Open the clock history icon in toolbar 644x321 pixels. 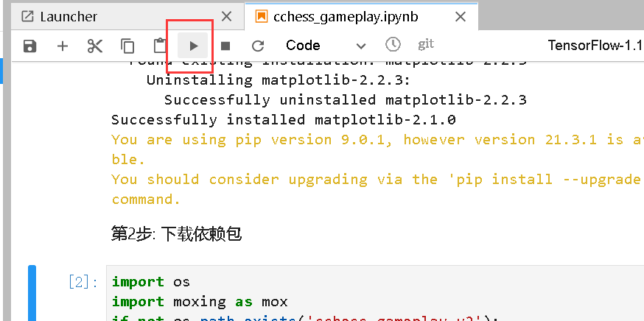393,44
